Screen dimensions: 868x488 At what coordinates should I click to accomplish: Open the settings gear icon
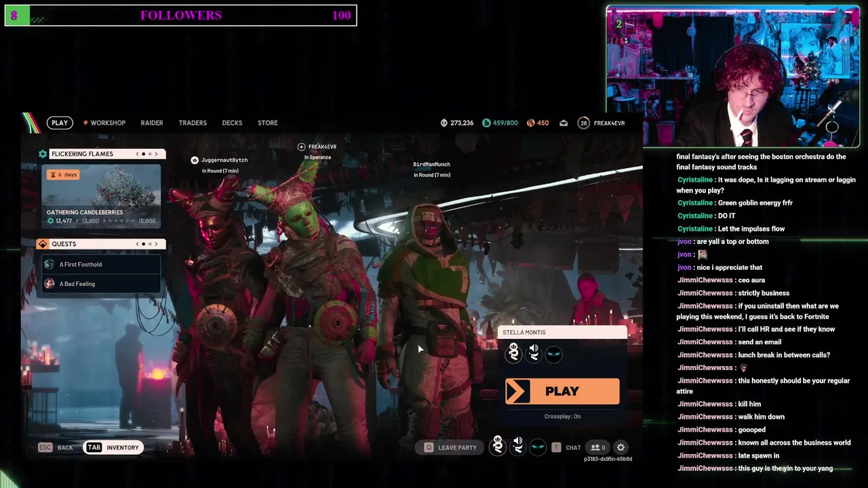click(x=620, y=447)
